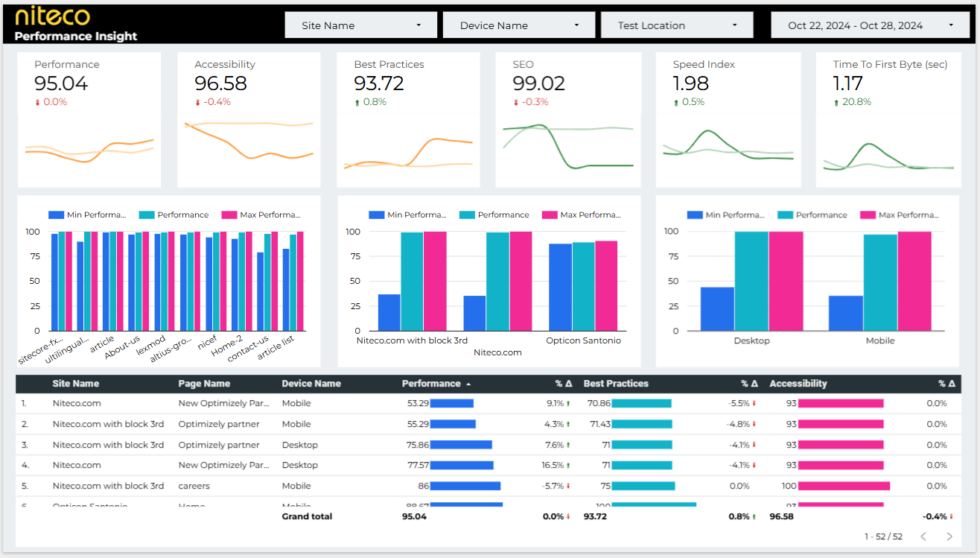Select the Speed Index 1.98 scorecard
This screenshot has height=558, width=980.
pyautogui.click(x=728, y=119)
